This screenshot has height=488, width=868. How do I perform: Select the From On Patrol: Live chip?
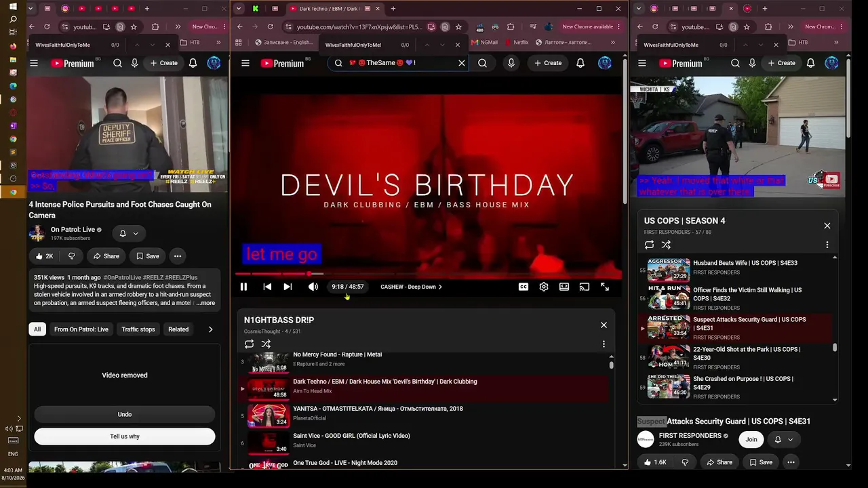(x=81, y=329)
